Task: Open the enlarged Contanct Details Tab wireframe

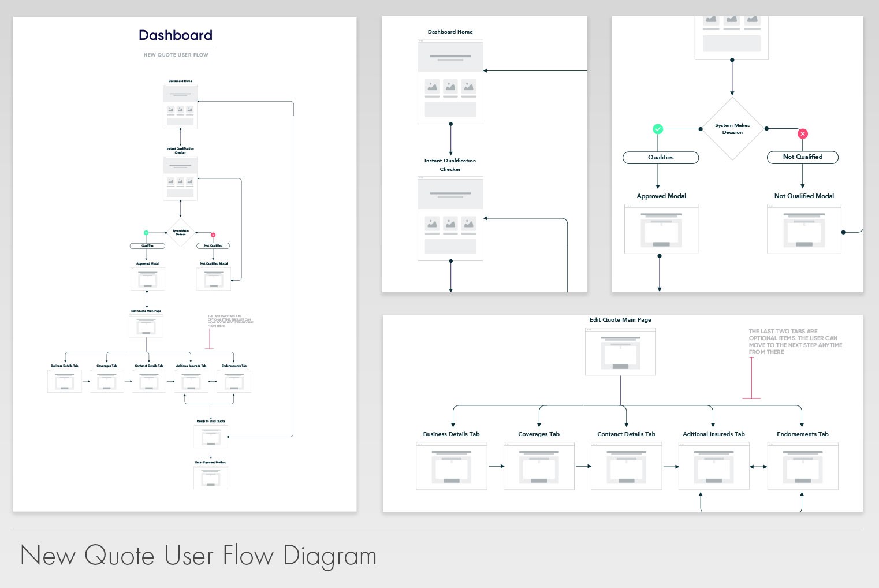Action: [x=627, y=466]
